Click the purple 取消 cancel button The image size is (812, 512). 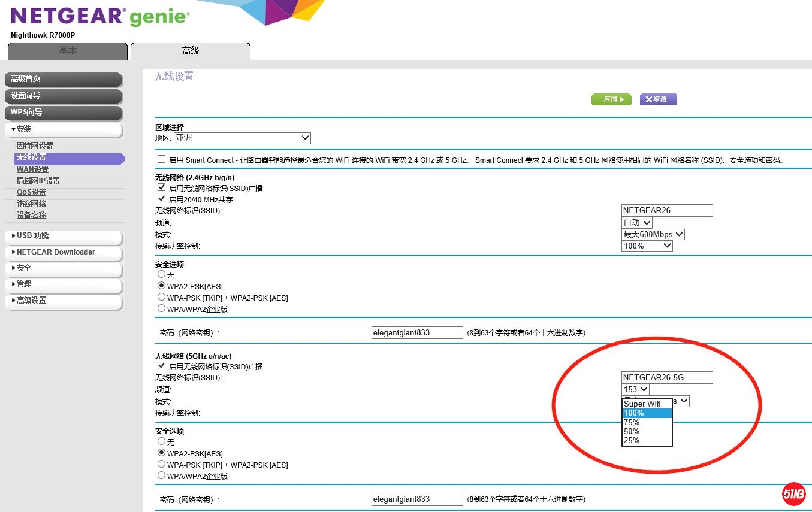pyautogui.click(x=658, y=99)
